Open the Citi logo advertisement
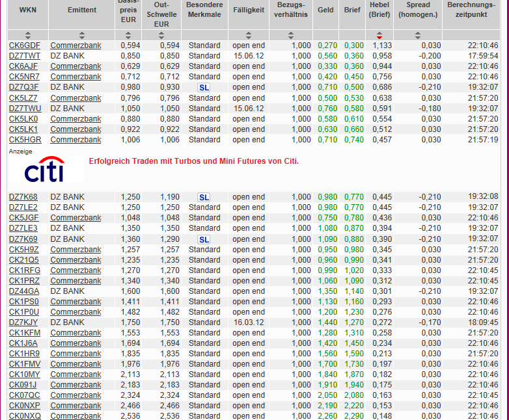Viewport: 509px width, 420px height. [x=46, y=169]
